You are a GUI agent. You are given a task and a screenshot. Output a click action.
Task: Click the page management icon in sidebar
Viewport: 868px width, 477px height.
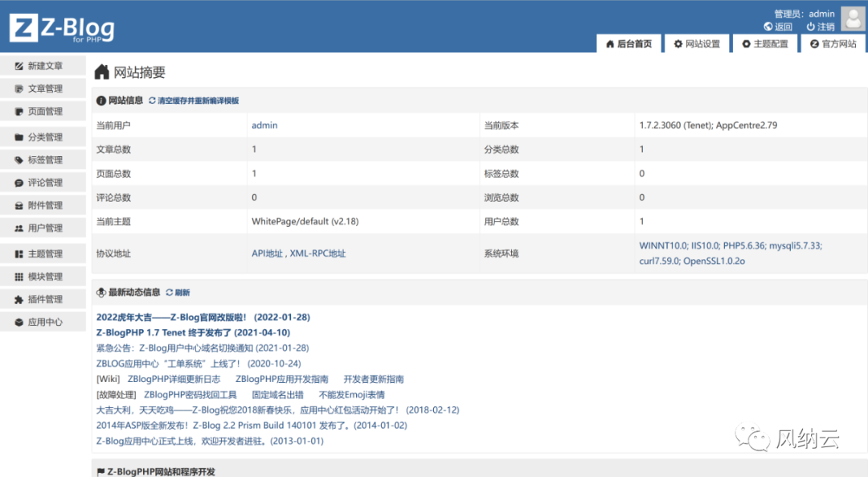coord(18,111)
